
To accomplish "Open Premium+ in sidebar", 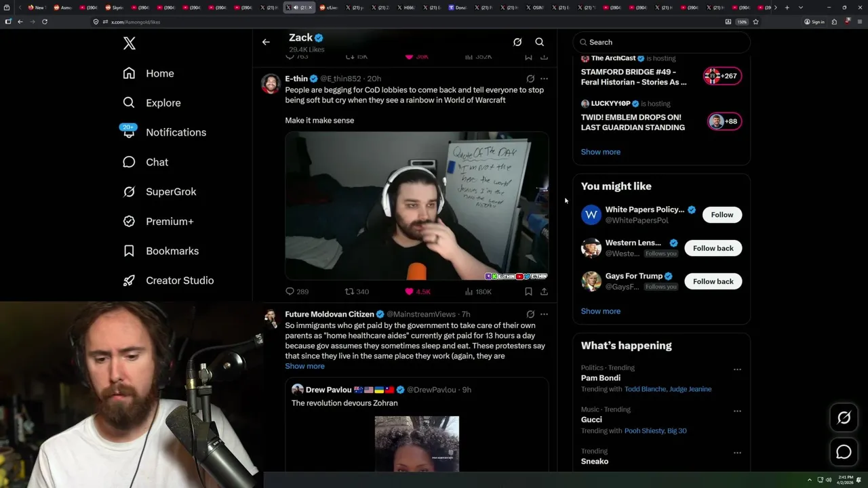I will [158, 221].
